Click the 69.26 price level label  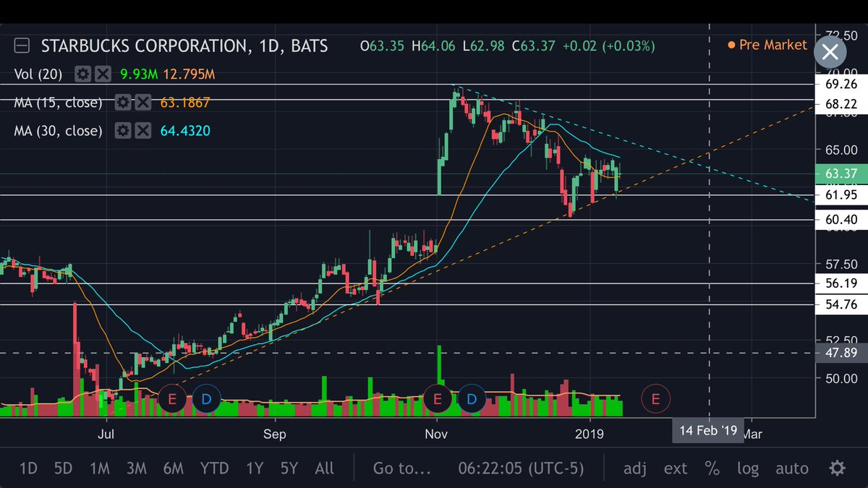pyautogui.click(x=840, y=84)
